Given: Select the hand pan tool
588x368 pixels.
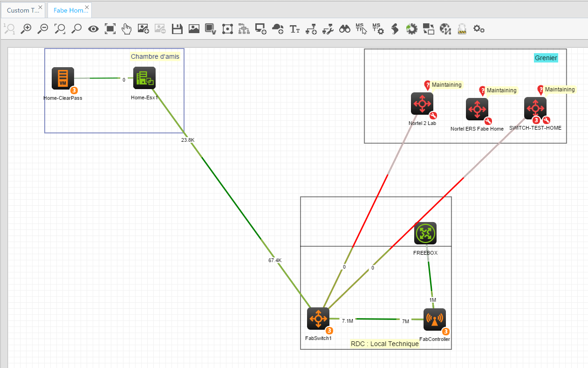Looking at the screenshot, I should [126, 29].
